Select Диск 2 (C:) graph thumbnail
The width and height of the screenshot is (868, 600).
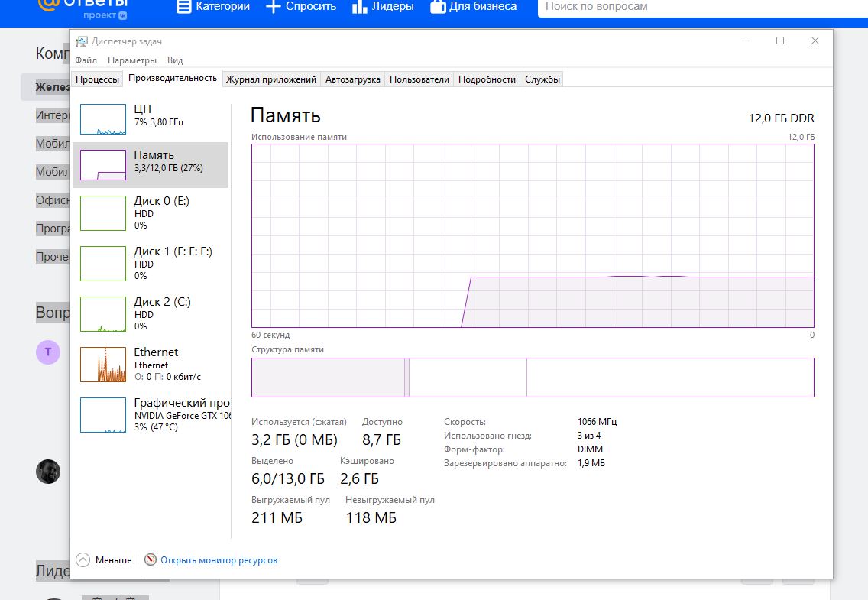103,314
